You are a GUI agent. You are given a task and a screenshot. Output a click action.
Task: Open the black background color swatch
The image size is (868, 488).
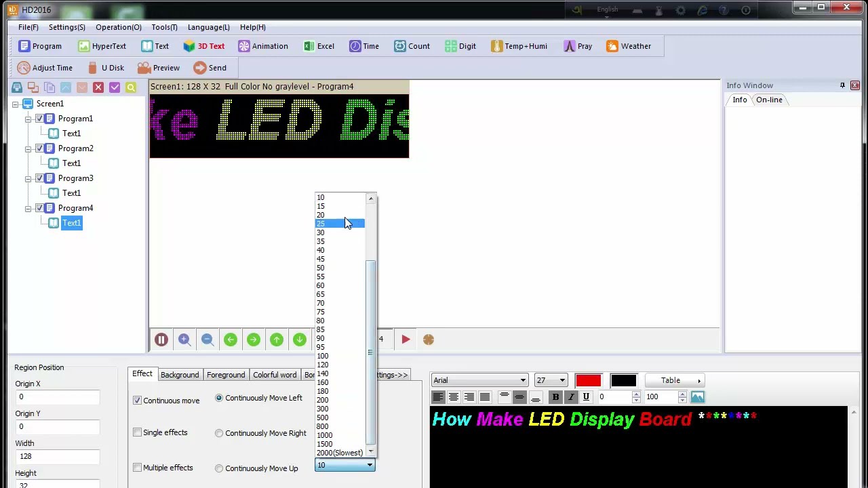[624, 381]
